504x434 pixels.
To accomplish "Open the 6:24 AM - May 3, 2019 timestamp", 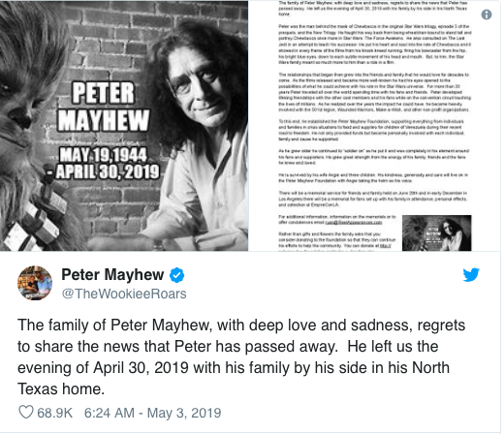I will (x=152, y=413).
